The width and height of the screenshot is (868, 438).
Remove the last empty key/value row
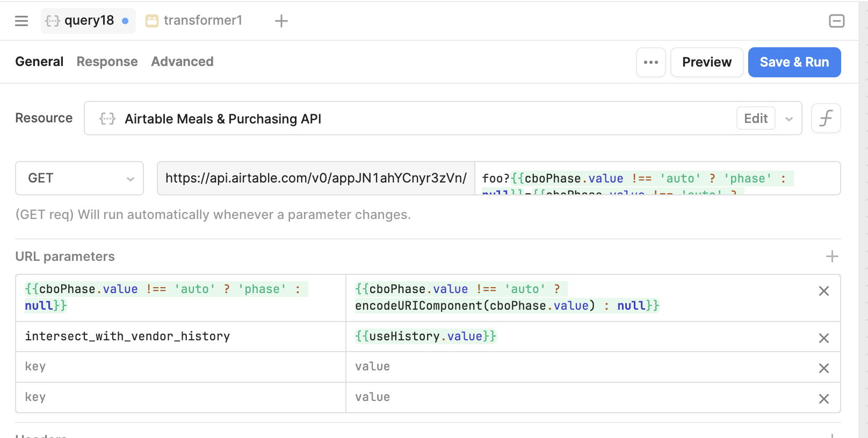coord(824,399)
